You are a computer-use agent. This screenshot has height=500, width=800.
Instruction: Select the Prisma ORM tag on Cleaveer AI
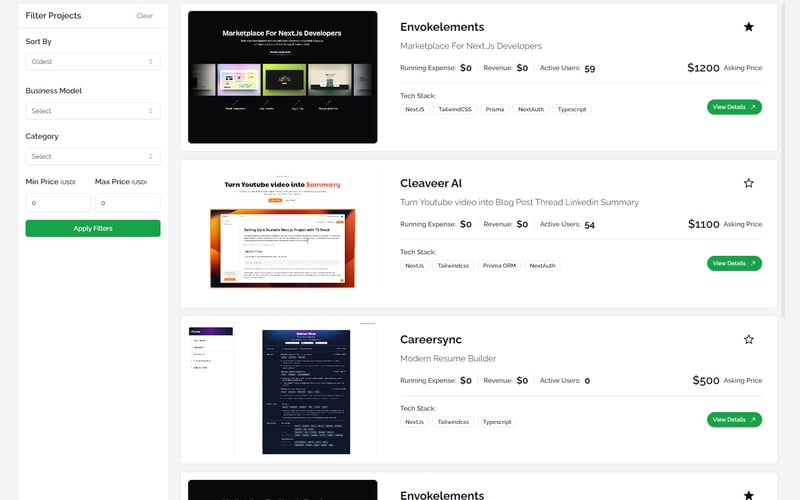point(499,265)
